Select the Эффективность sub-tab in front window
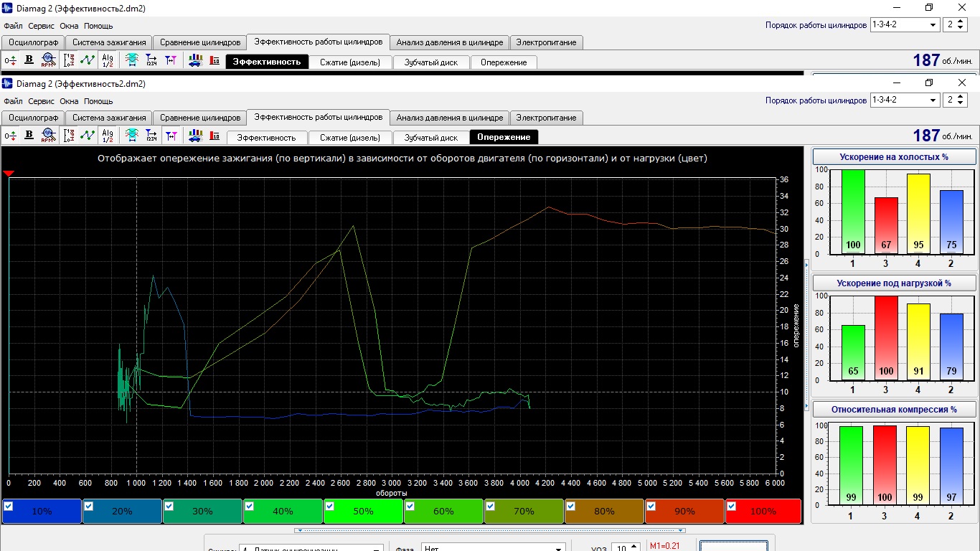The height and width of the screenshot is (551, 980). coord(267,137)
